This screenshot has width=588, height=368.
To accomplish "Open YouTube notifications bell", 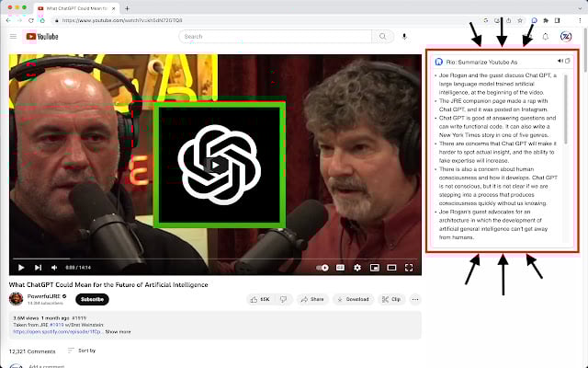I will [545, 37].
